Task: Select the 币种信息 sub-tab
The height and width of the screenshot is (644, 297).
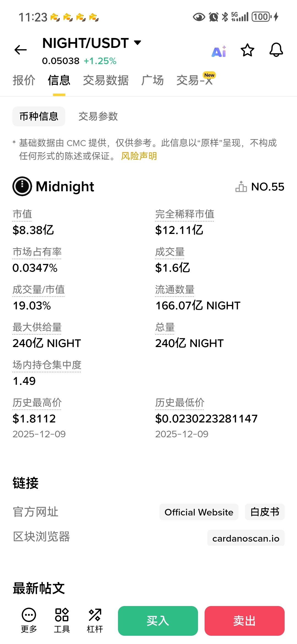Action: tap(39, 116)
